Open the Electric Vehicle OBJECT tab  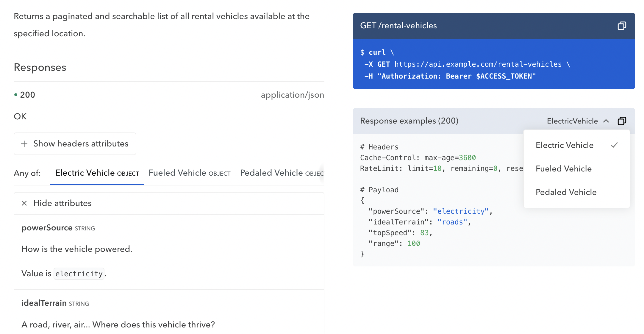(x=96, y=173)
